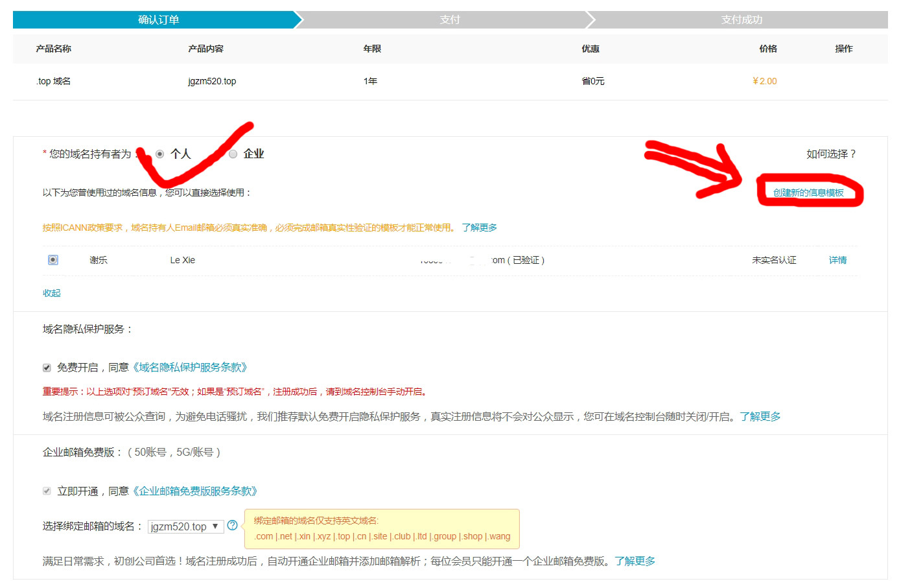Select the 企业 (Enterprise) radio button

click(x=233, y=154)
